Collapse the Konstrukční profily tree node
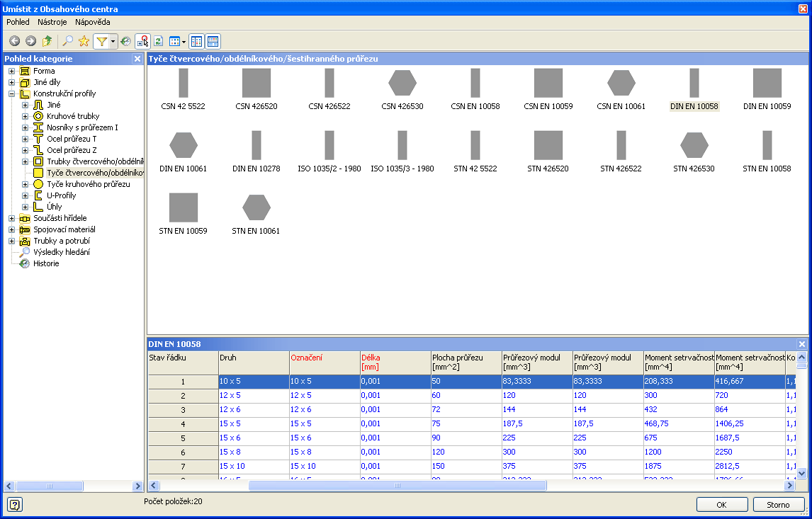The image size is (812, 519). tap(11, 93)
